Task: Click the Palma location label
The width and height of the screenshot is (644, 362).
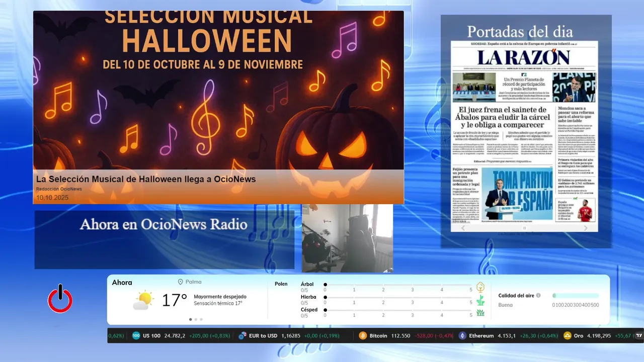Action: [x=193, y=282]
